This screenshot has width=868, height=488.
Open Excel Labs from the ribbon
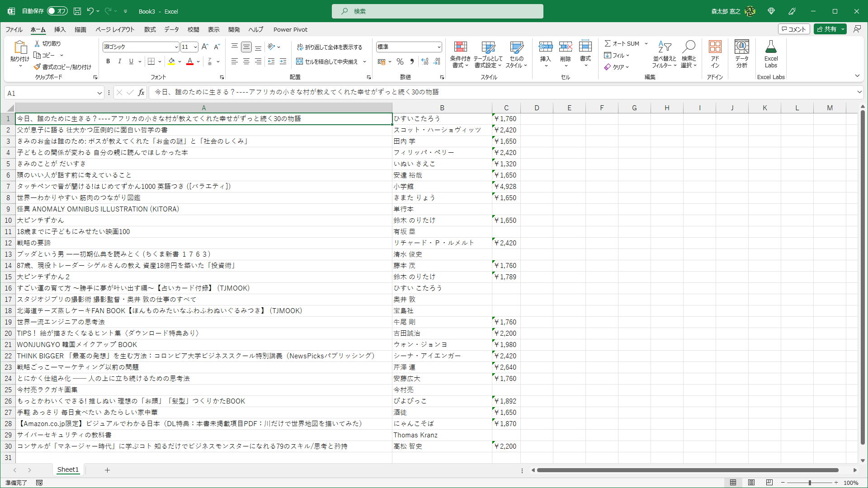tap(771, 54)
